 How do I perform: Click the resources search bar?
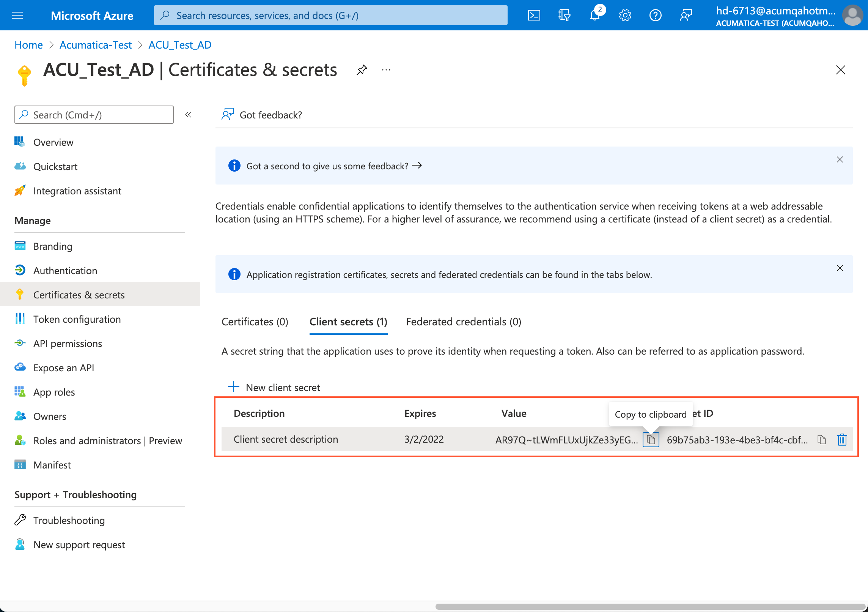[x=330, y=15]
